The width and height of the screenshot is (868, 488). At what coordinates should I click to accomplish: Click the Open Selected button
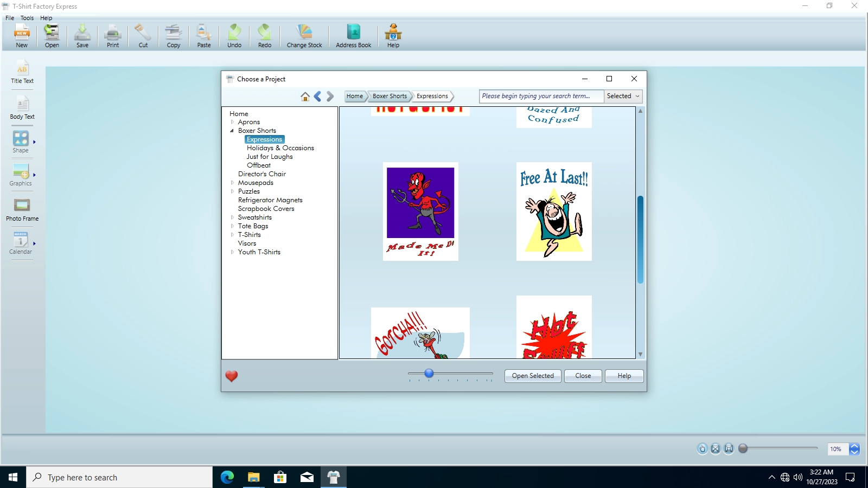pos(533,376)
